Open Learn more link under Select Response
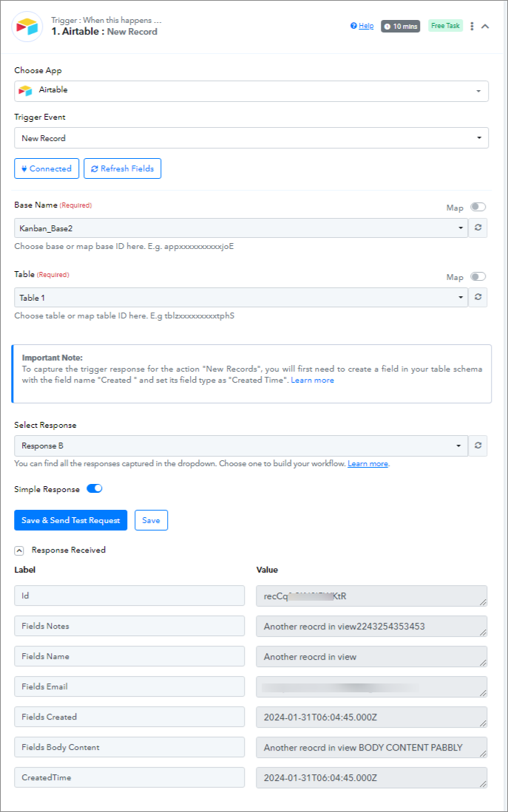This screenshot has width=508, height=812. [368, 464]
